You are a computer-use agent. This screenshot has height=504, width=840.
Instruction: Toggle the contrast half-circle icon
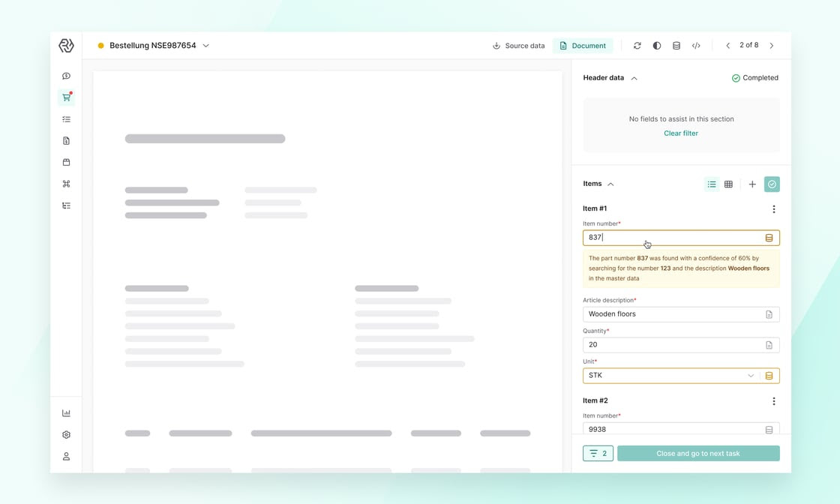[x=657, y=46]
